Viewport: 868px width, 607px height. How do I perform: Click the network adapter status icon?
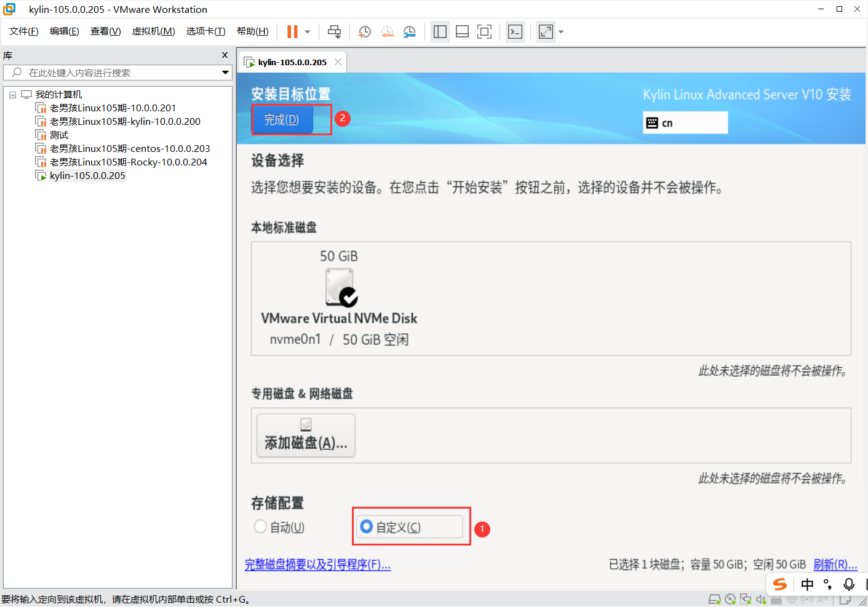(746, 599)
